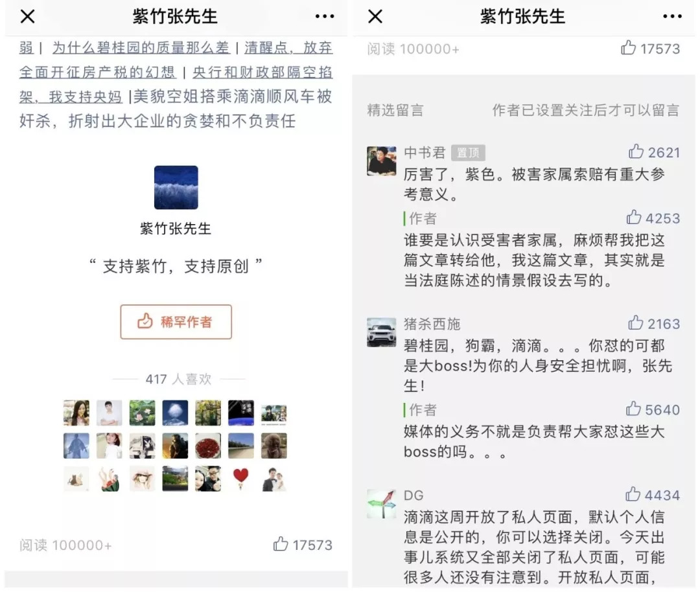This screenshot has height=592, width=700.
Task: Tap the thumbs-up beside 17573 in right panel
Action: pos(629,47)
